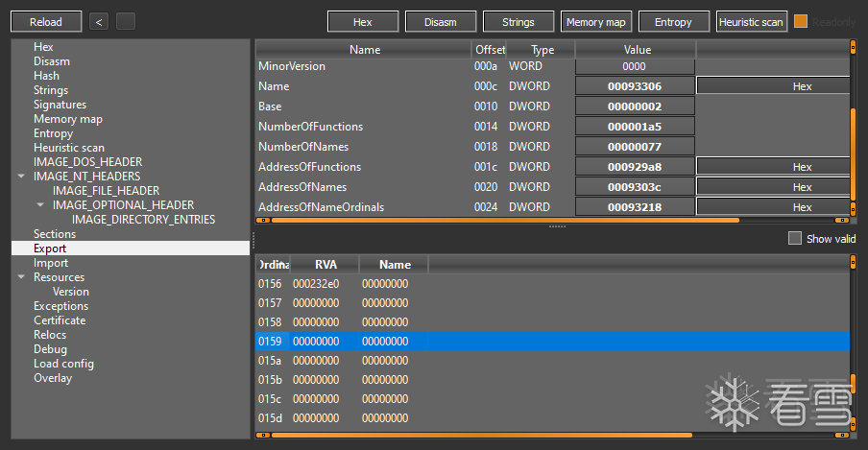Click the upper table horizontal scrollbar
Screen dimensions: 868x450
click(x=505, y=221)
